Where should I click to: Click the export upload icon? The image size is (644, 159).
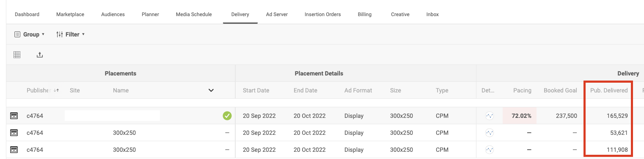pyautogui.click(x=40, y=55)
